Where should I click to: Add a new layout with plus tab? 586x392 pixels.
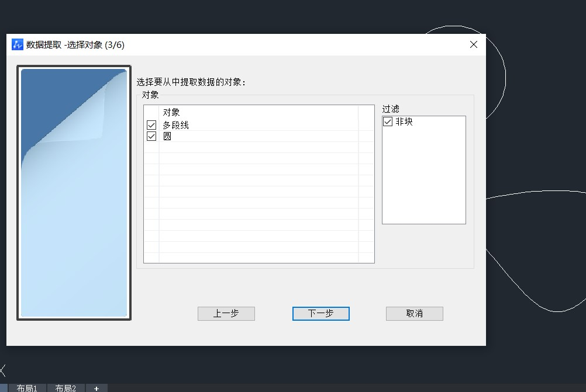click(x=96, y=388)
